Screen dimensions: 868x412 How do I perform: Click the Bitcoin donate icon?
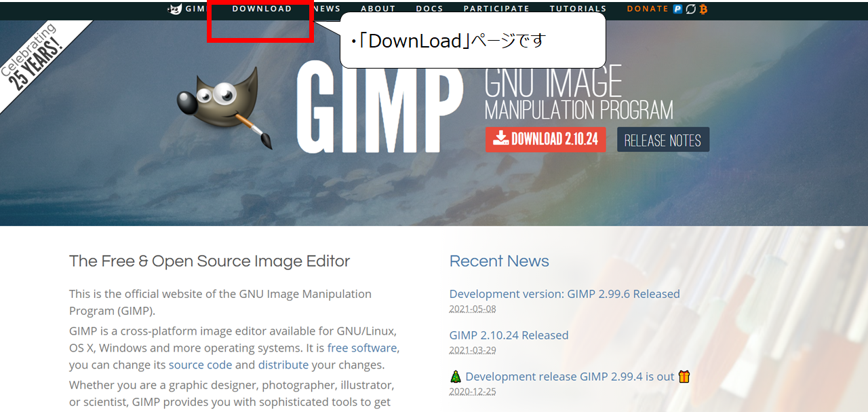point(703,9)
